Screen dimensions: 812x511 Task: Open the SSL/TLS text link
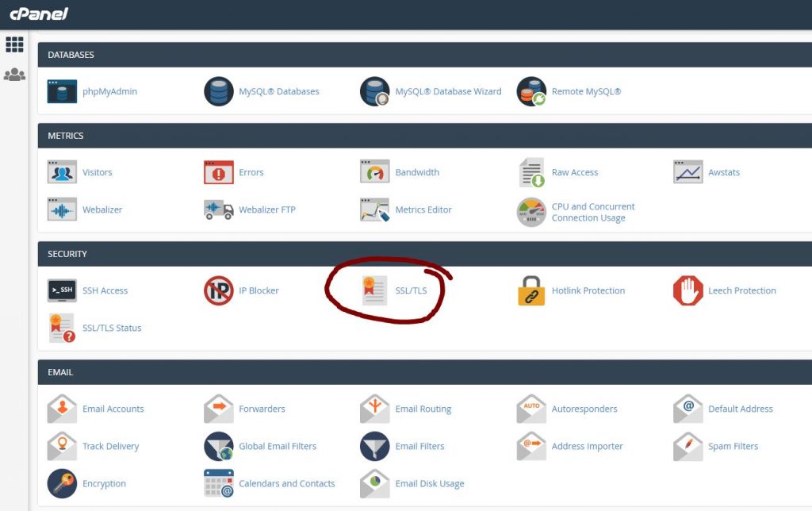click(412, 290)
